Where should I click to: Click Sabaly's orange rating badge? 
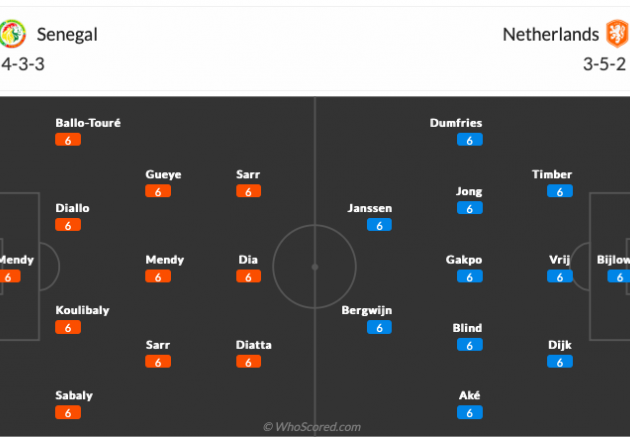tap(68, 412)
